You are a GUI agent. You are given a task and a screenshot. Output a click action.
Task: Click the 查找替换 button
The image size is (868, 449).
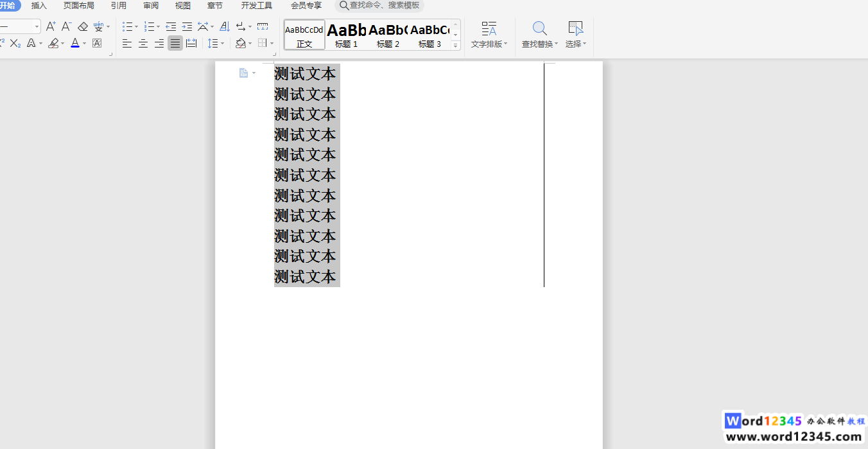539,35
